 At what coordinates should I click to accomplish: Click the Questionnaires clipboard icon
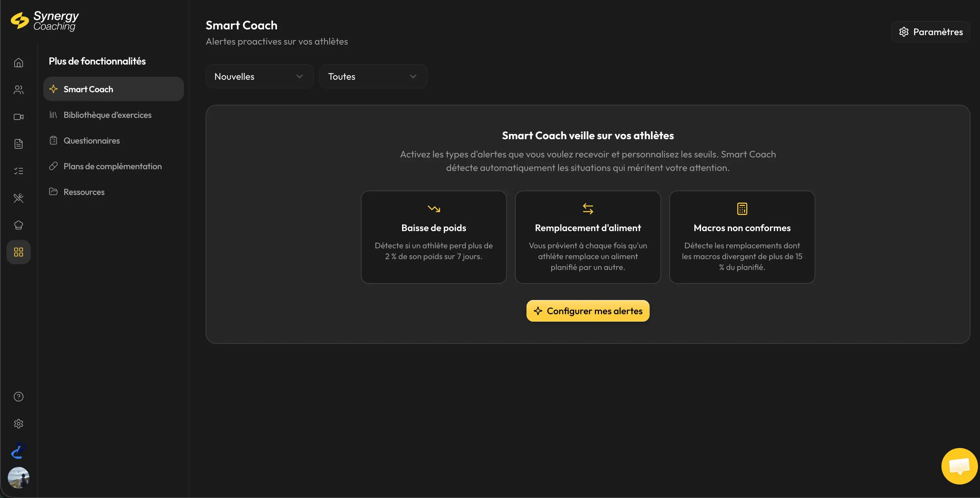[53, 140]
